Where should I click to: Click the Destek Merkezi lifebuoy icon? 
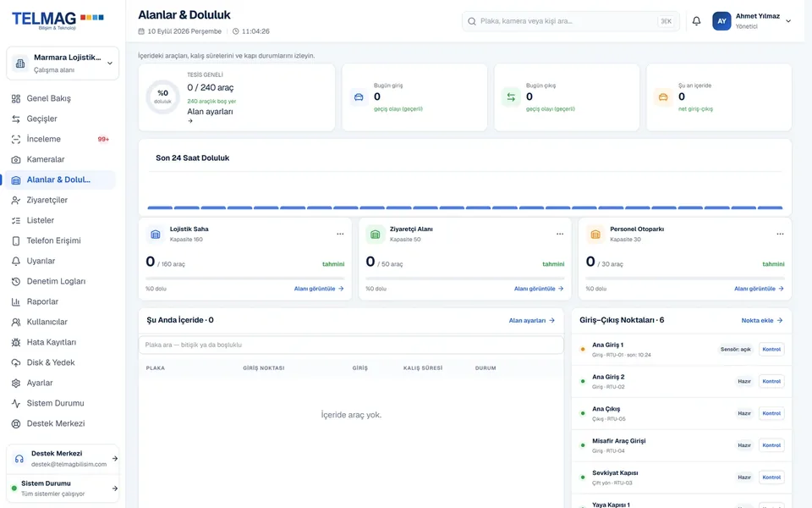coord(16,423)
